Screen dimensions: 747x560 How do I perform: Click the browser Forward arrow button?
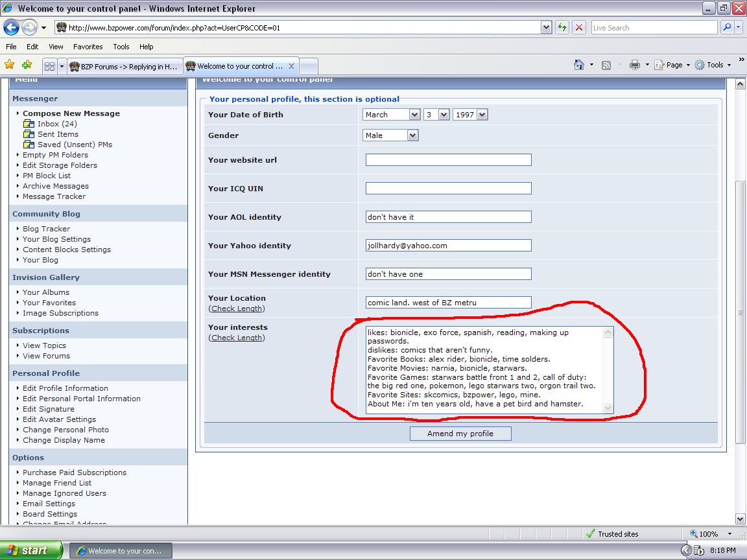click(x=30, y=28)
